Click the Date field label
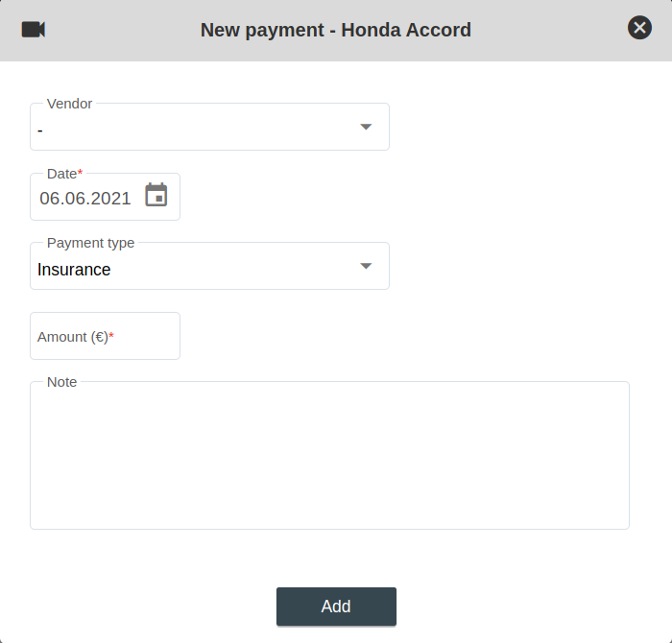 click(61, 174)
